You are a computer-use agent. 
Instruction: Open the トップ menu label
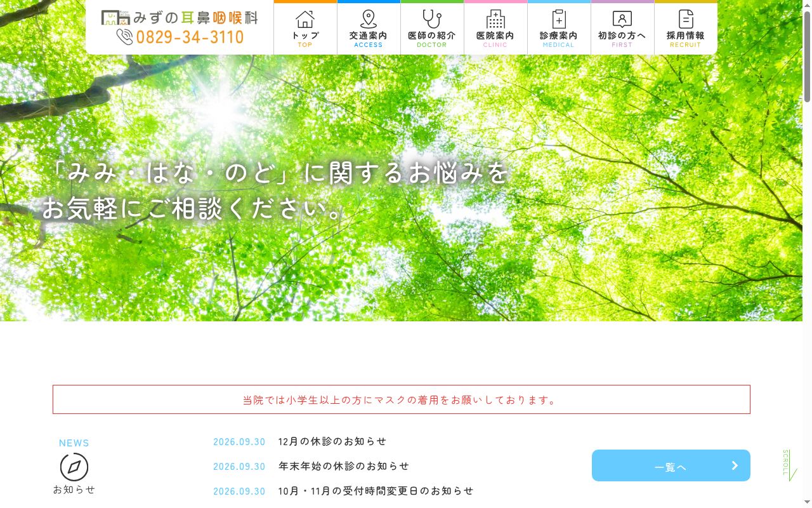click(305, 36)
